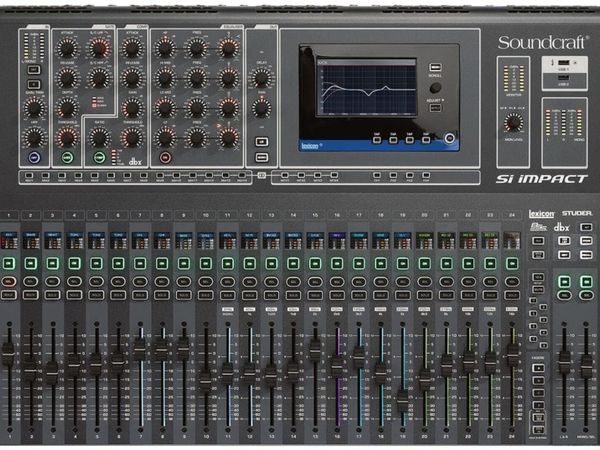Turn the gate ATTACK knob
The height and width of the screenshot is (450, 600).
67,49
